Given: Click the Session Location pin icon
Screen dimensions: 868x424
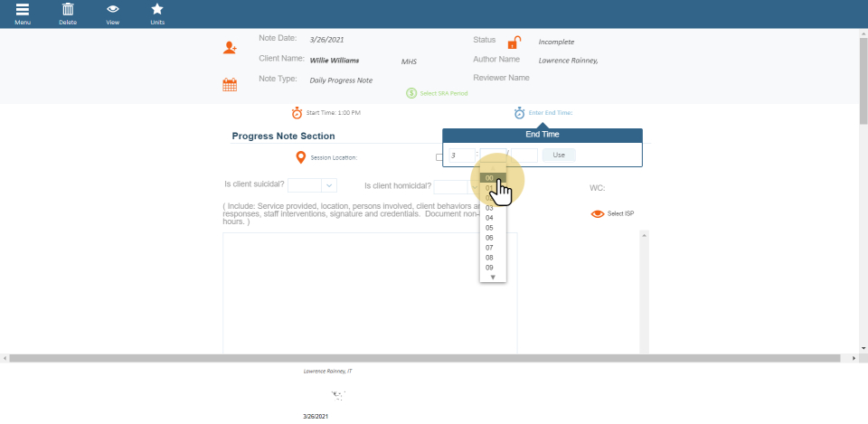Looking at the screenshot, I should coord(302,157).
